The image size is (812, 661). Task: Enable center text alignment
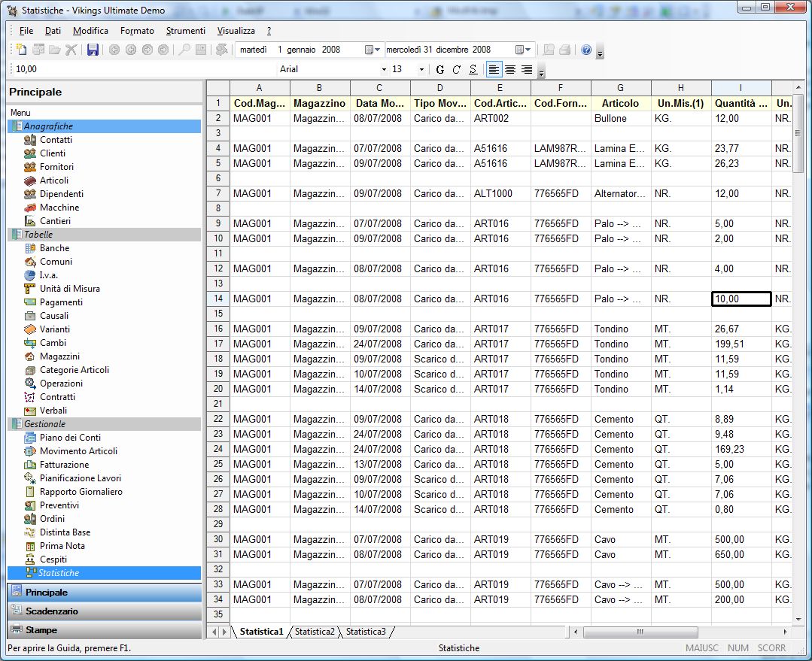point(510,69)
